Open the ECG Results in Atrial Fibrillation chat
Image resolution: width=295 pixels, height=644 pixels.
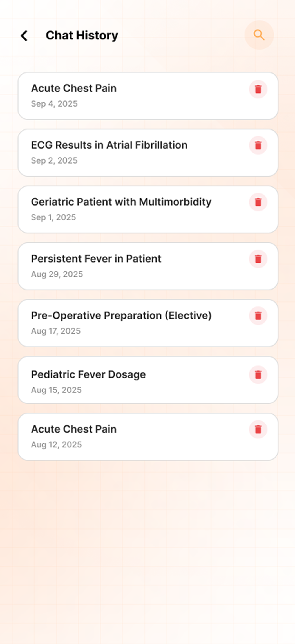pyautogui.click(x=109, y=145)
